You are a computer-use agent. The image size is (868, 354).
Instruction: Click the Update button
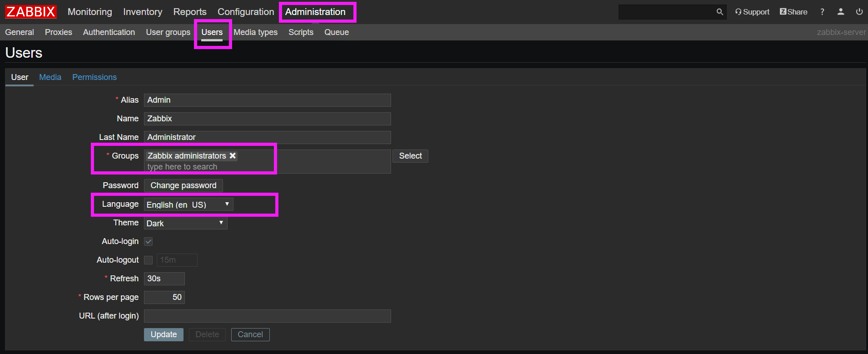(164, 334)
